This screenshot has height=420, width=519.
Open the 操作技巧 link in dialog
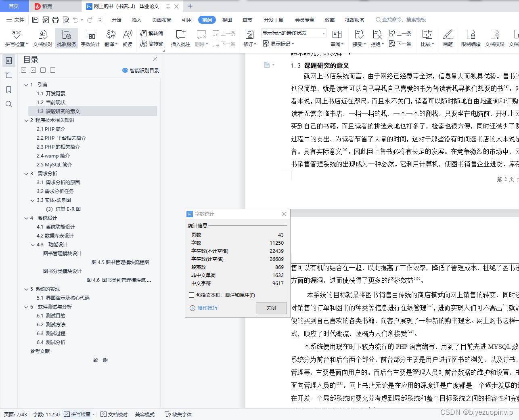tap(203, 308)
